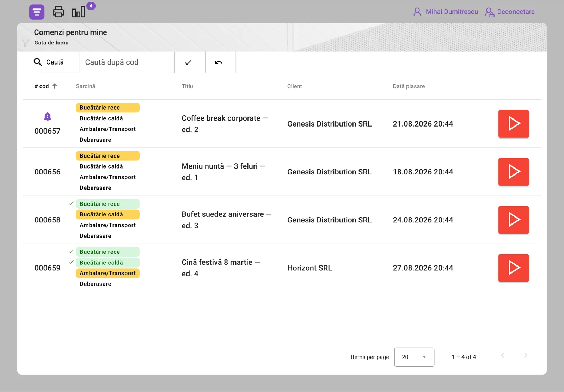The height and width of the screenshot is (392, 564).
Task: Click the Dată plasare column header
Action: tap(409, 86)
